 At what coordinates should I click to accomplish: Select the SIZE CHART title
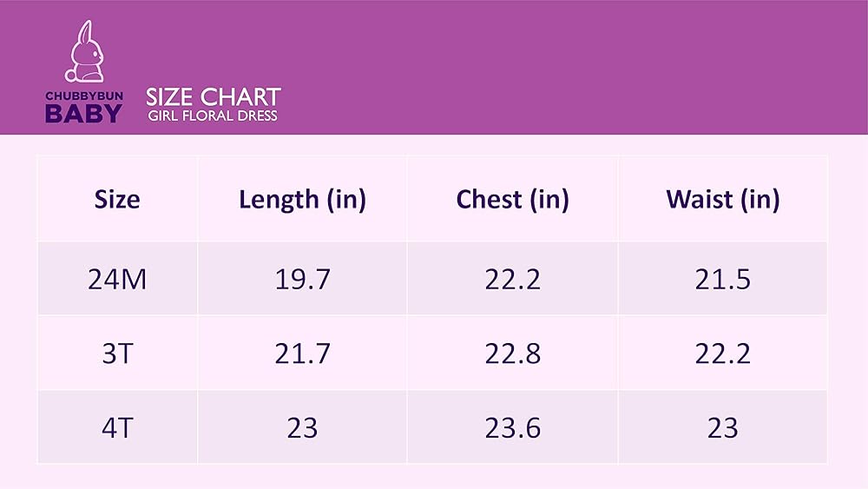(x=213, y=96)
